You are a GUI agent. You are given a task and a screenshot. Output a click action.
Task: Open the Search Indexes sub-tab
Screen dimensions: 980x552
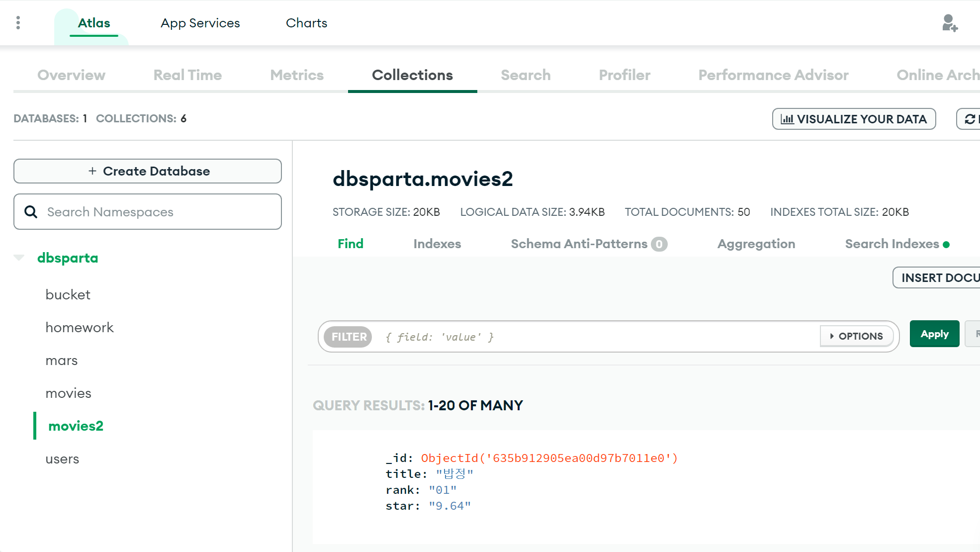point(897,244)
